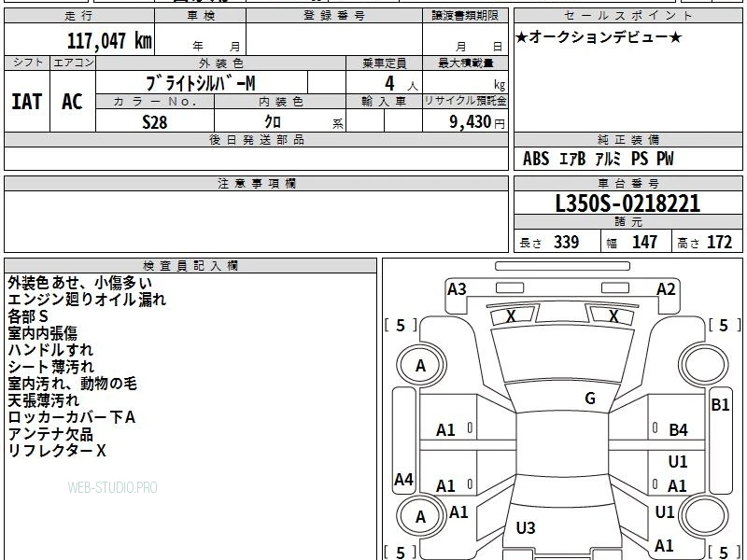Click the equipment list ABS エアB アルミ PS PW
Screen dimensions: 747x560
pyautogui.click(x=598, y=159)
